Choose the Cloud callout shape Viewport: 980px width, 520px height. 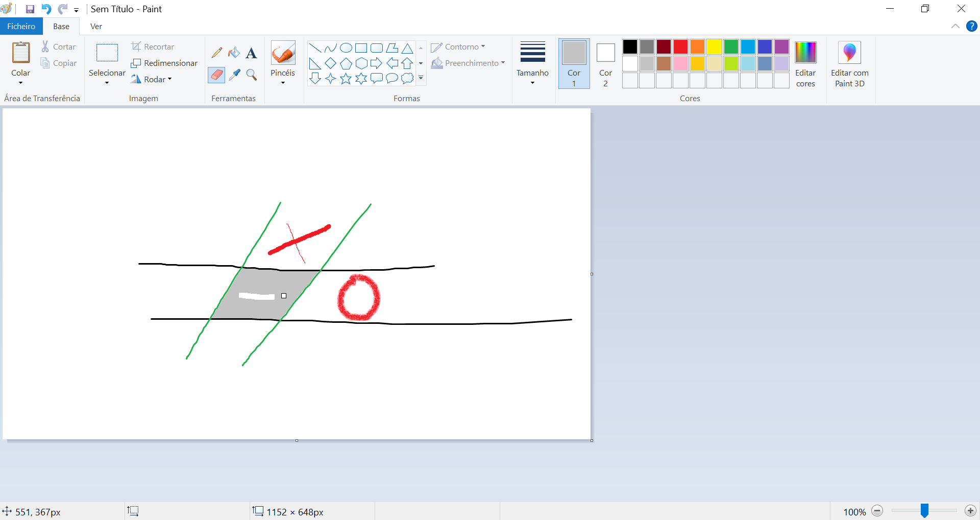coord(407,78)
